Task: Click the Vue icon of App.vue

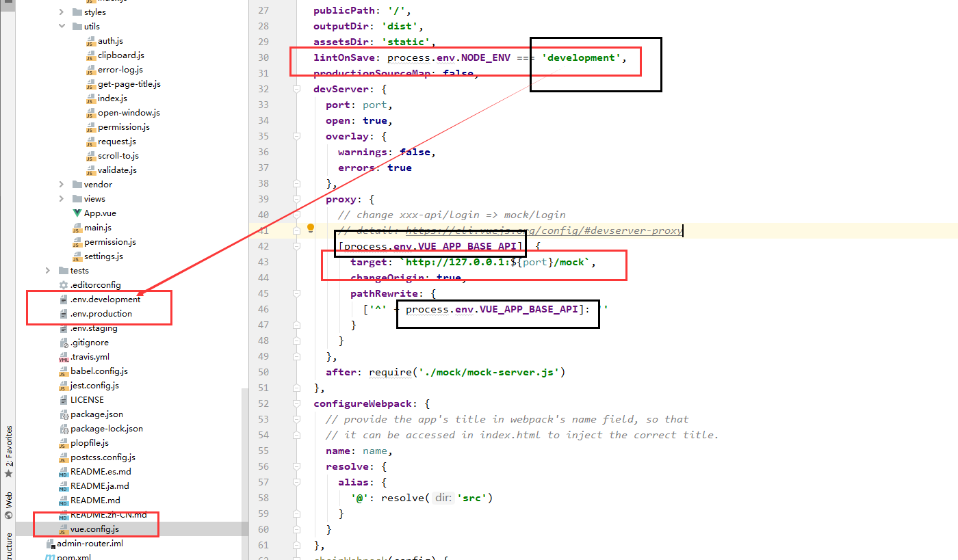Action: [x=78, y=213]
